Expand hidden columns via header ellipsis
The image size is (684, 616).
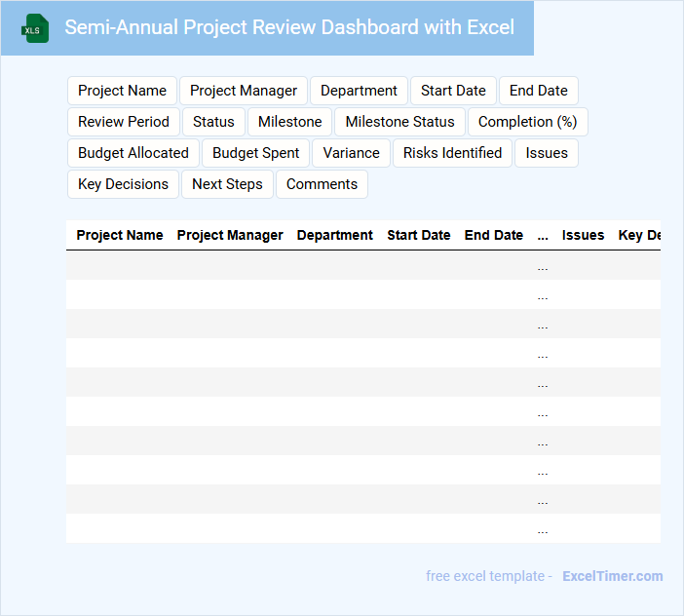tap(543, 235)
